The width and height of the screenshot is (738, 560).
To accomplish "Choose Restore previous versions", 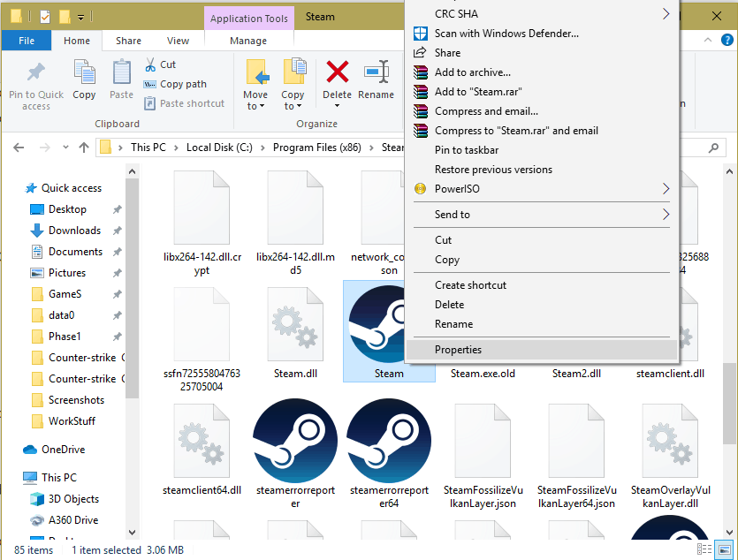I will coord(541,170).
